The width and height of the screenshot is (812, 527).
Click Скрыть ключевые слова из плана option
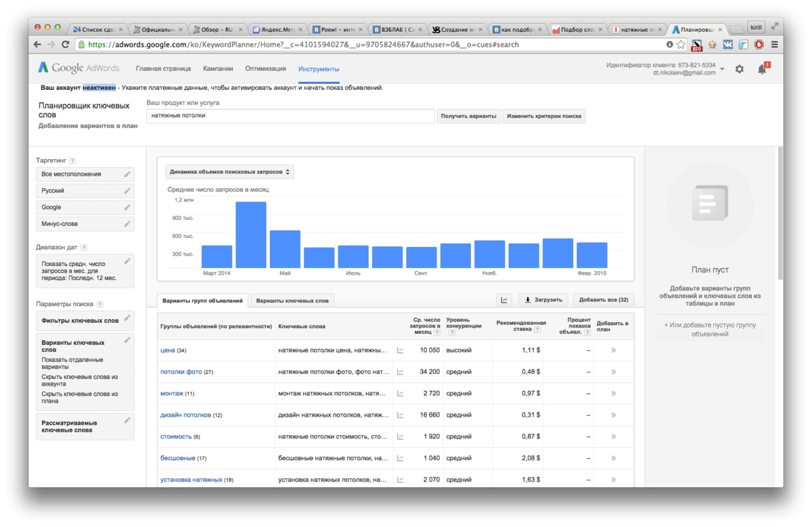[79, 397]
